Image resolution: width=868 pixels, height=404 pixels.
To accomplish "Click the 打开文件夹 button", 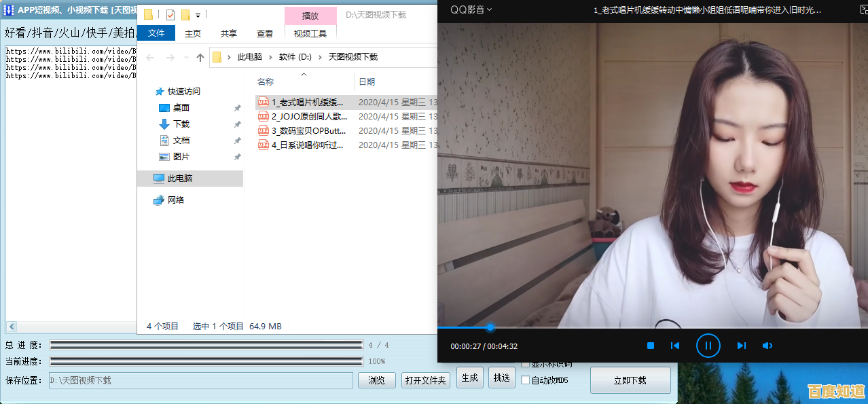I will 425,380.
